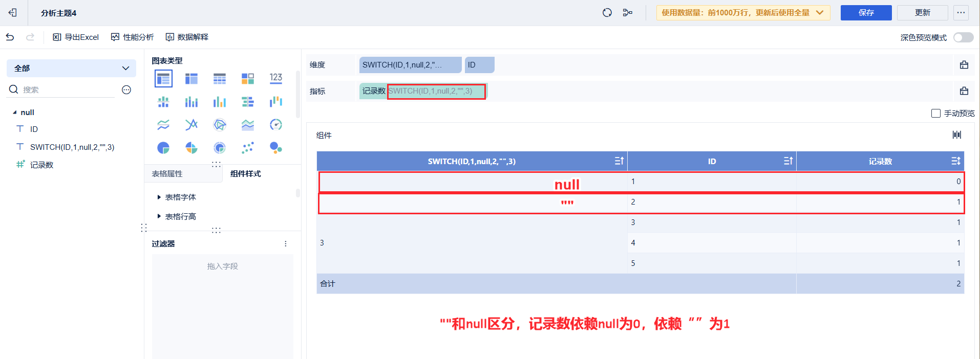Select the 123 KPI card chart type
This screenshot has height=359, width=980.
[x=276, y=78]
